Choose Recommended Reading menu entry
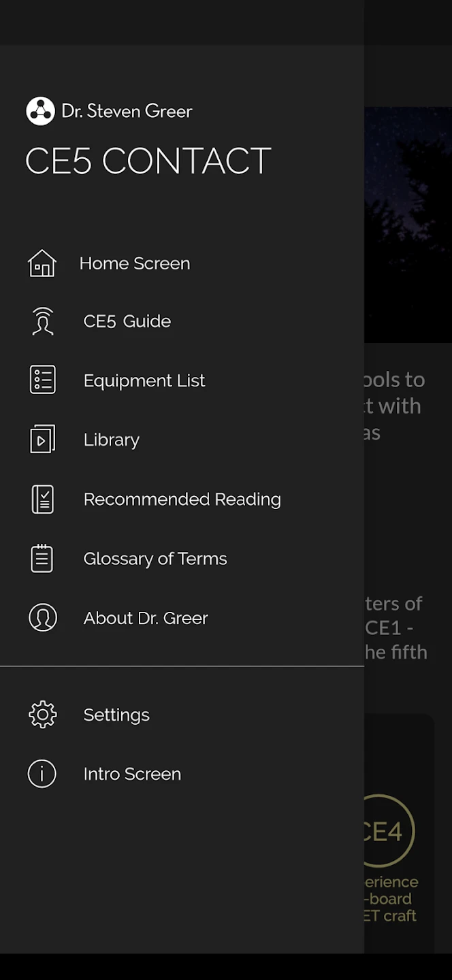The height and width of the screenshot is (980, 452). [182, 499]
